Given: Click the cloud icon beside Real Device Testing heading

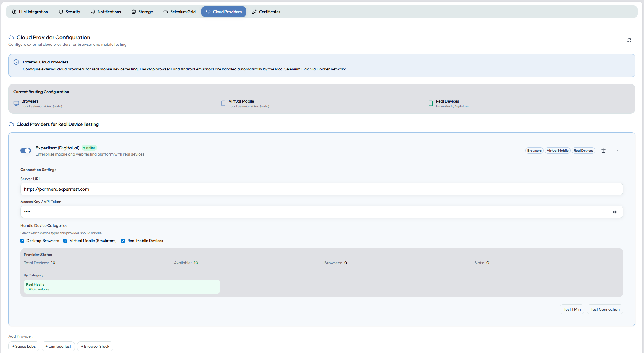Looking at the screenshot, I should point(11,124).
